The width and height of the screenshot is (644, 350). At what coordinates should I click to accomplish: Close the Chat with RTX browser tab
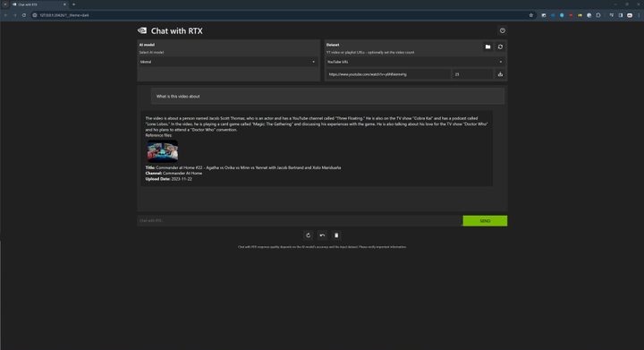click(x=64, y=4)
